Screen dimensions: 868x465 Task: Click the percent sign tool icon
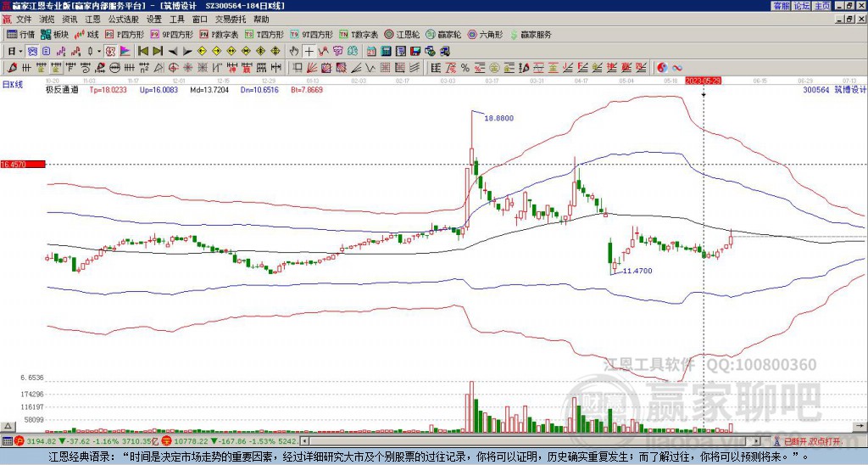pos(465,68)
